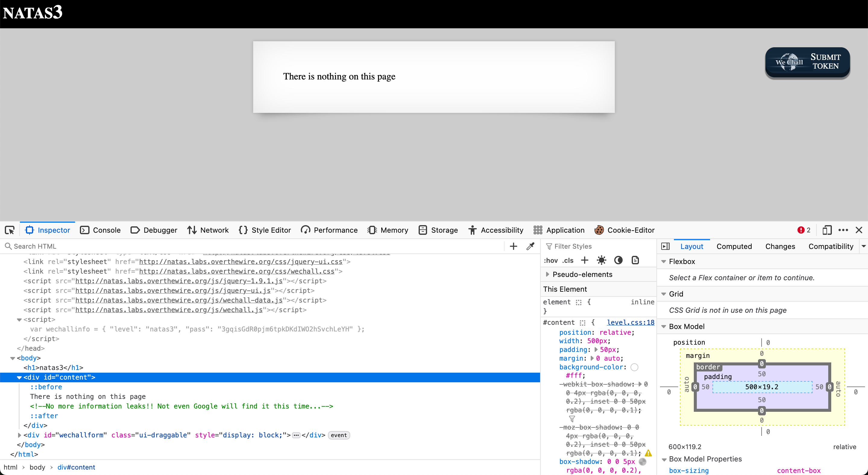The image size is (868, 475).
Task: Collapse the Box Model section
Action: point(664,327)
